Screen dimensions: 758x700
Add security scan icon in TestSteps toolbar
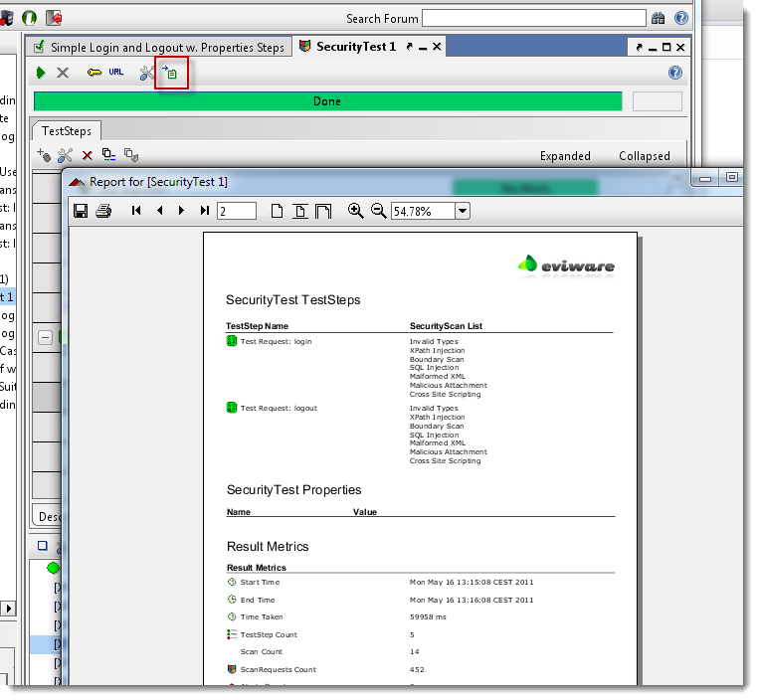click(44, 155)
